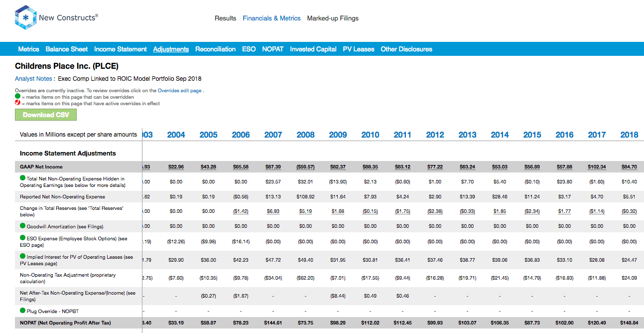Screen dimensions: 644x333
Task: Open the 2009 year column link
Action: (338, 135)
